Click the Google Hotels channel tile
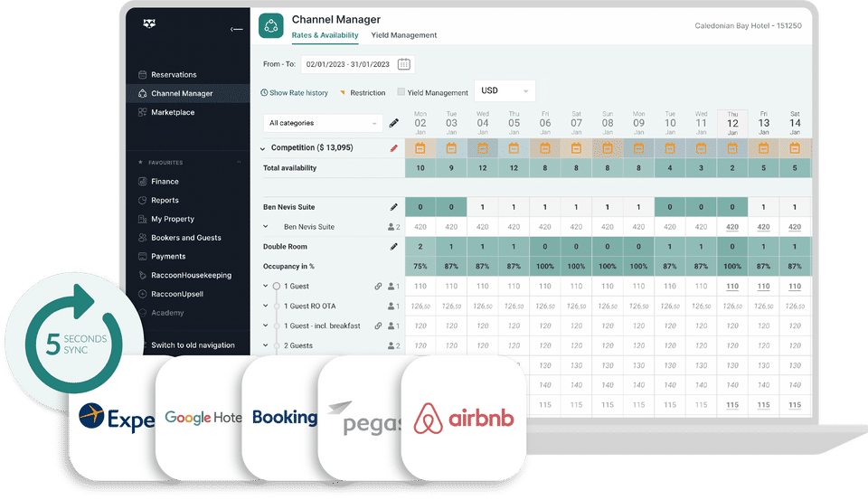 [x=201, y=418]
